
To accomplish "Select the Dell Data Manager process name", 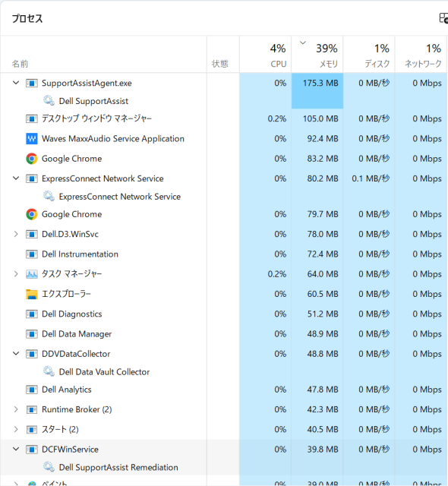I will [77, 334].
